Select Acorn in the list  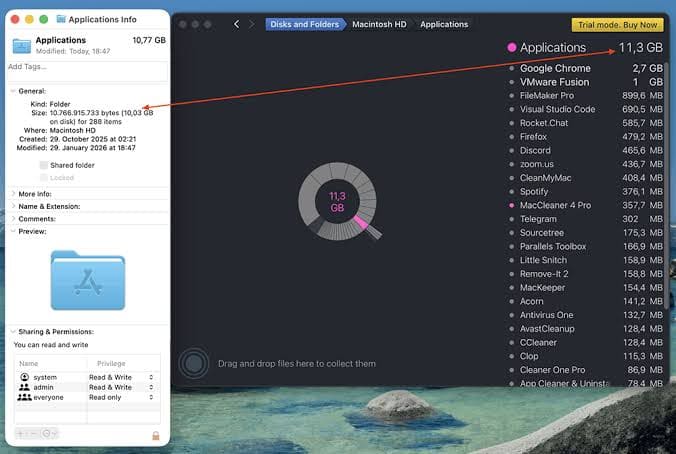586,301
